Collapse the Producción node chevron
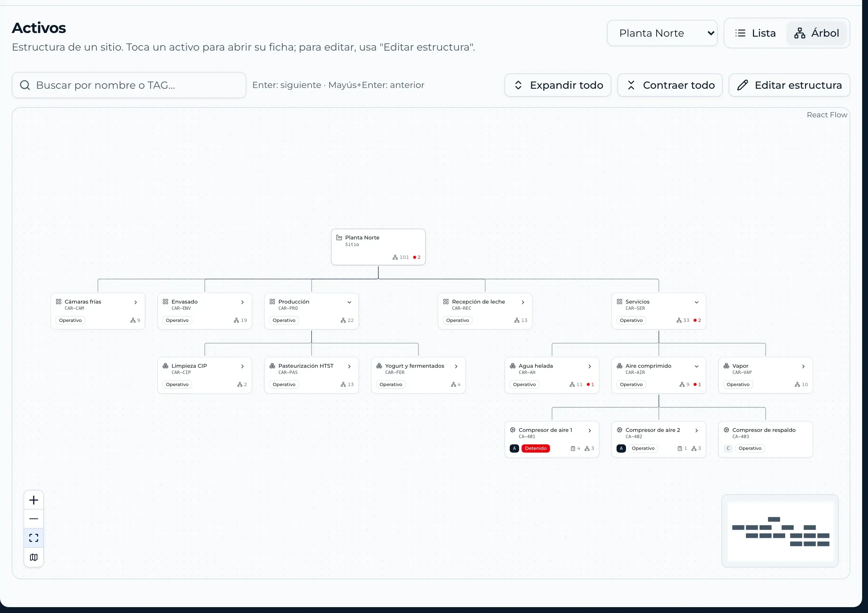868x613 pixels. point(349,302)
